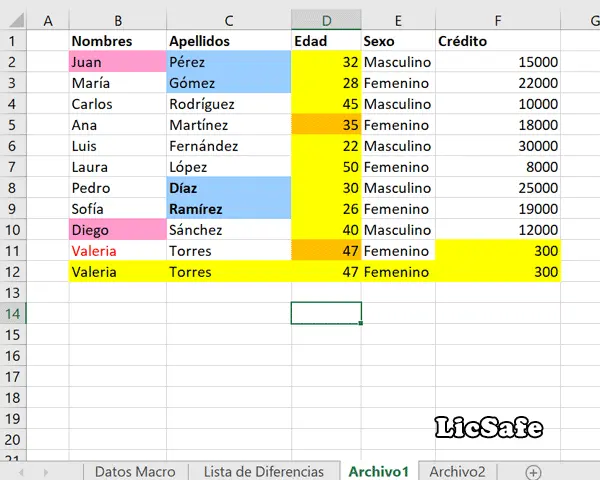Go to next sheet using right arrow
The width and height of the screenshot is (600, 480).
click(x=46, y=472)
